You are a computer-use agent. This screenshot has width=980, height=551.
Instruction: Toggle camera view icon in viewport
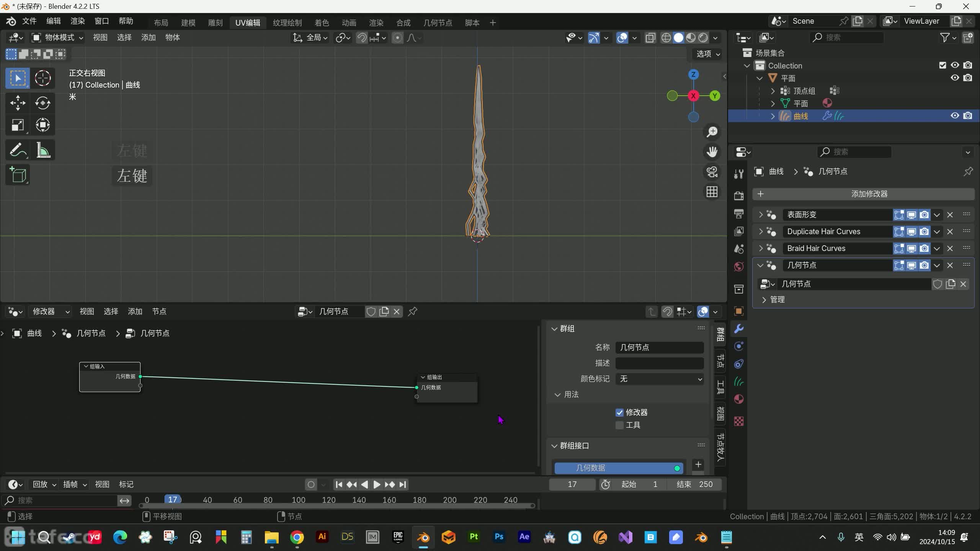point(712,172)
